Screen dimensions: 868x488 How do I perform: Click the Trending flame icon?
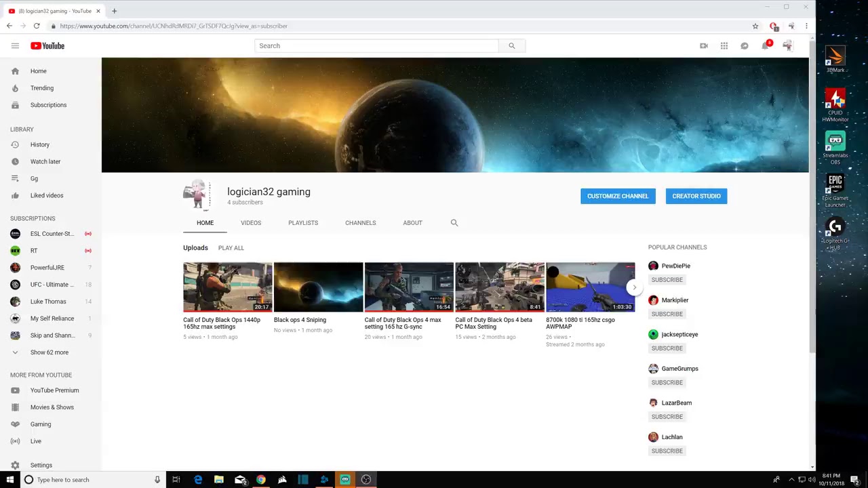coord(15,88)
